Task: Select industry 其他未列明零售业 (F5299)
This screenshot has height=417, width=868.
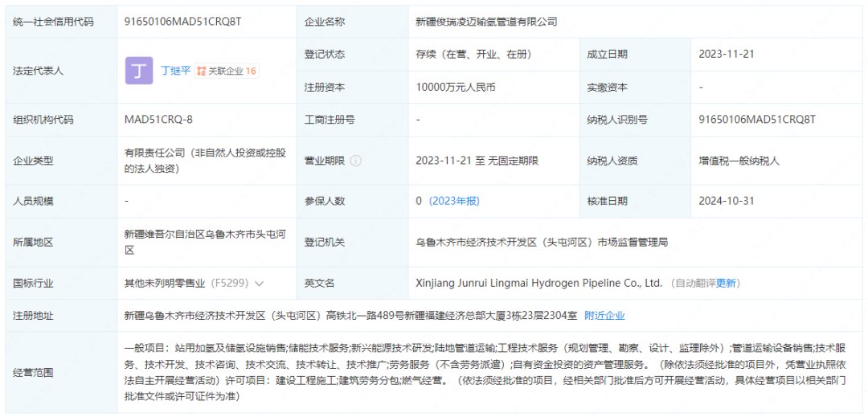Action: tap(186, 283)
